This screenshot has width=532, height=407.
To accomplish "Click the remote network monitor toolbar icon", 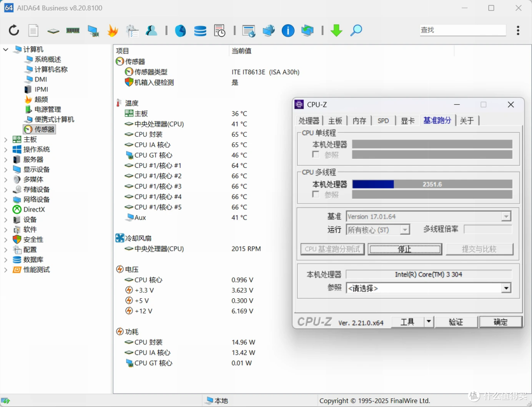I will 268,31.
